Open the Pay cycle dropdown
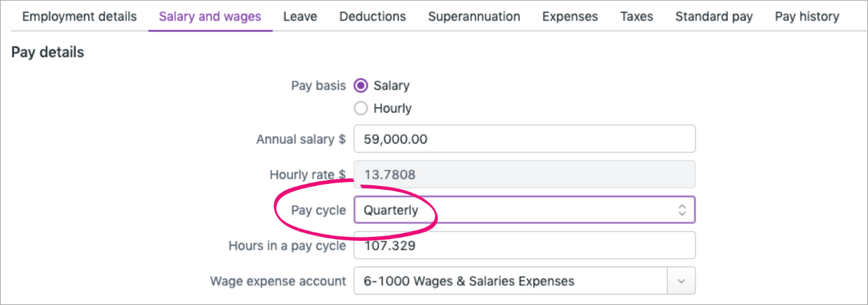The height and width of the screenshot is (305, 868). [x=515, y=210]
